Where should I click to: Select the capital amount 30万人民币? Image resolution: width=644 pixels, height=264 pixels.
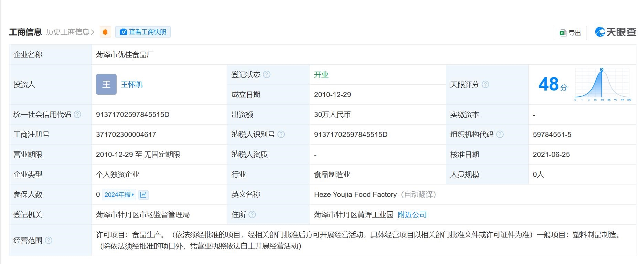(x=332, y=115)
